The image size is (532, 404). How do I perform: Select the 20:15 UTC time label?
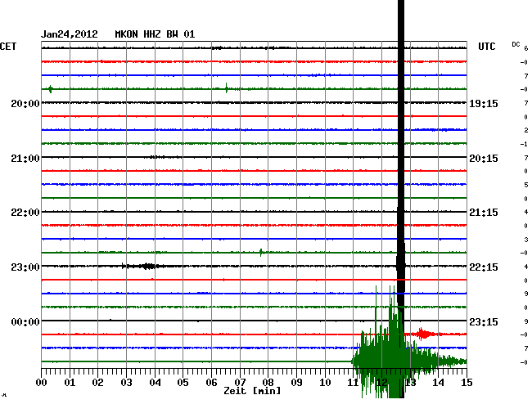click(484, 159)
